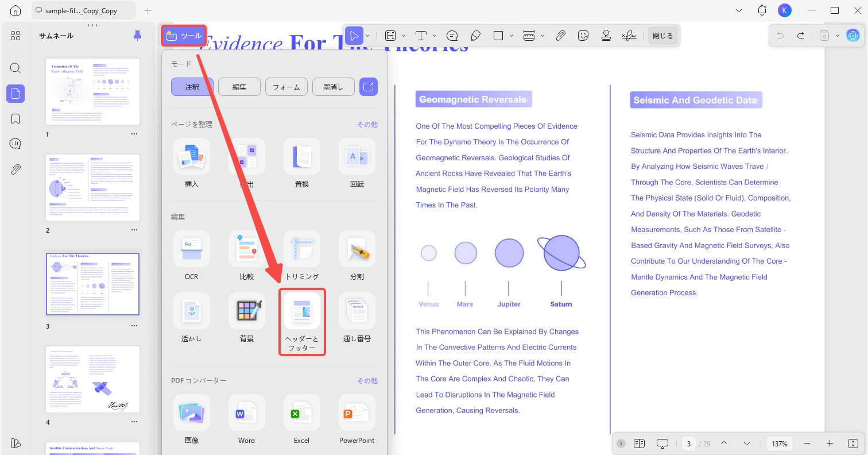
Task: Choose the 抽出 page tool
Action: (x=247, y=163)
